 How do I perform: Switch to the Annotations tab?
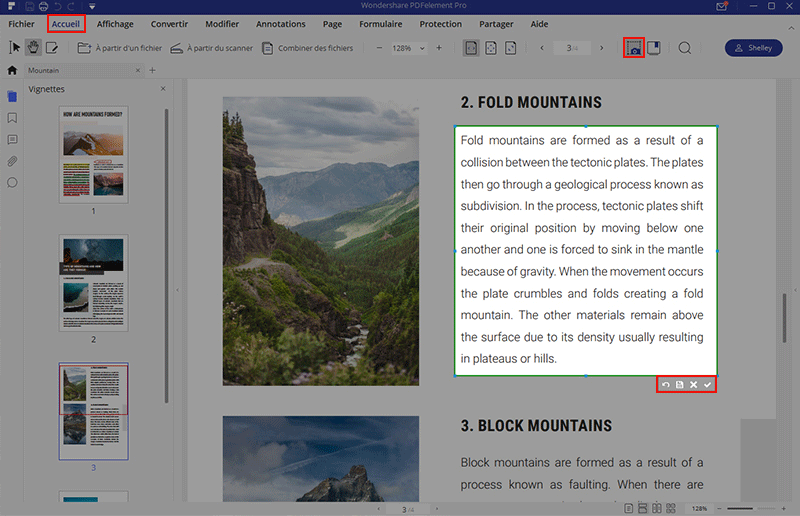281,24
